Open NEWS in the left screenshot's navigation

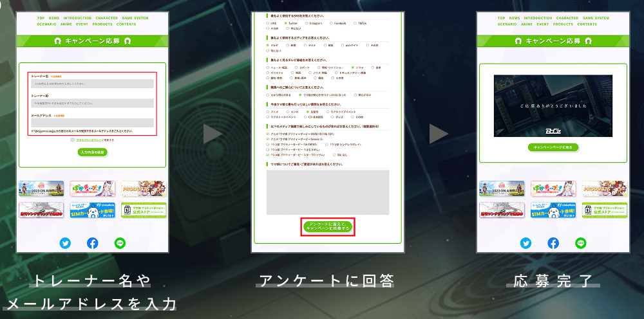(54, 18)
